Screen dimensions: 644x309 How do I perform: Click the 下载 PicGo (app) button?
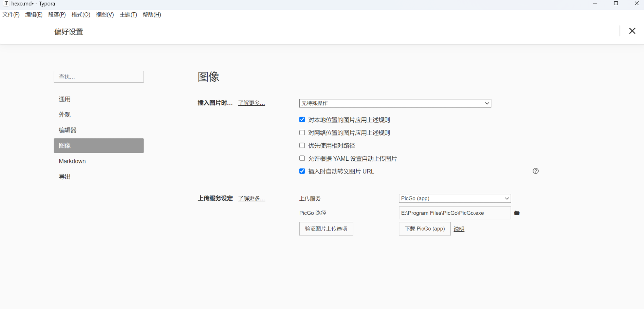425,229
